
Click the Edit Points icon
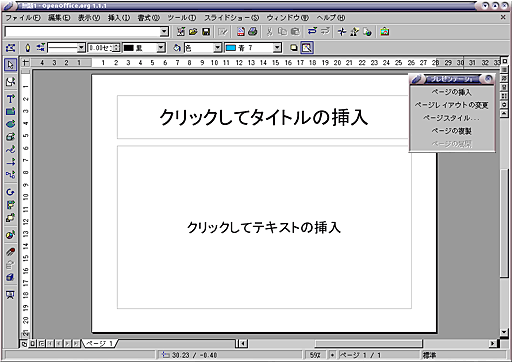(x=10, y=48)
